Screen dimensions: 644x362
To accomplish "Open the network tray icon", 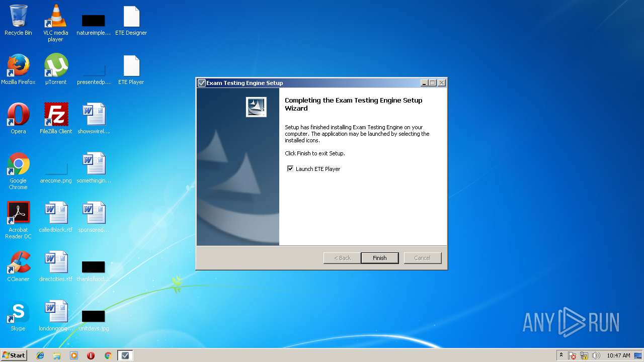I will 584,355.
